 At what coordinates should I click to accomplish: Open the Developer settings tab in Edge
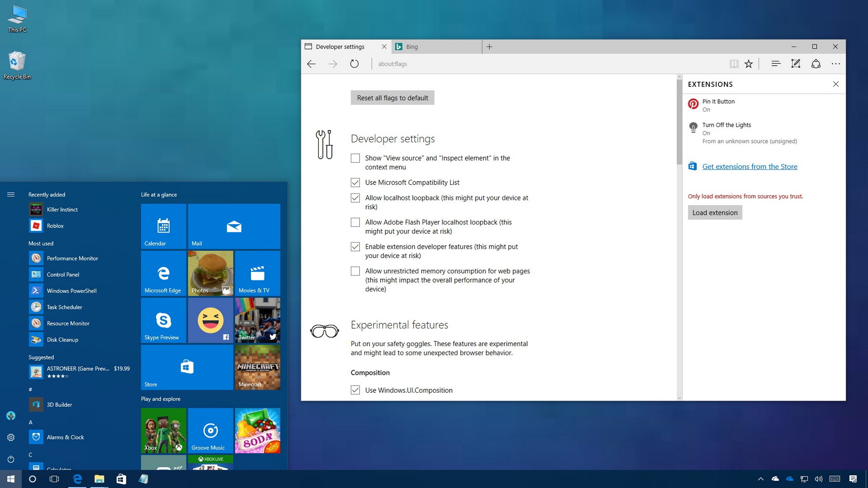tap(340, 46)
